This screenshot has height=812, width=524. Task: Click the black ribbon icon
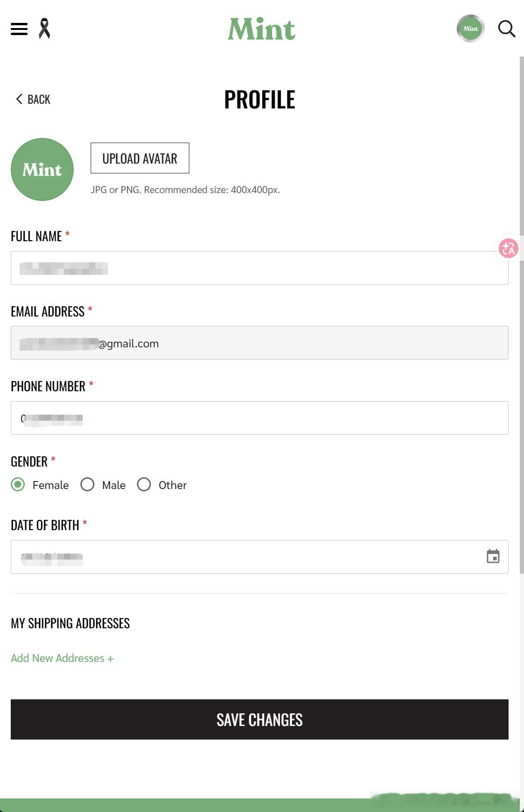44,29
